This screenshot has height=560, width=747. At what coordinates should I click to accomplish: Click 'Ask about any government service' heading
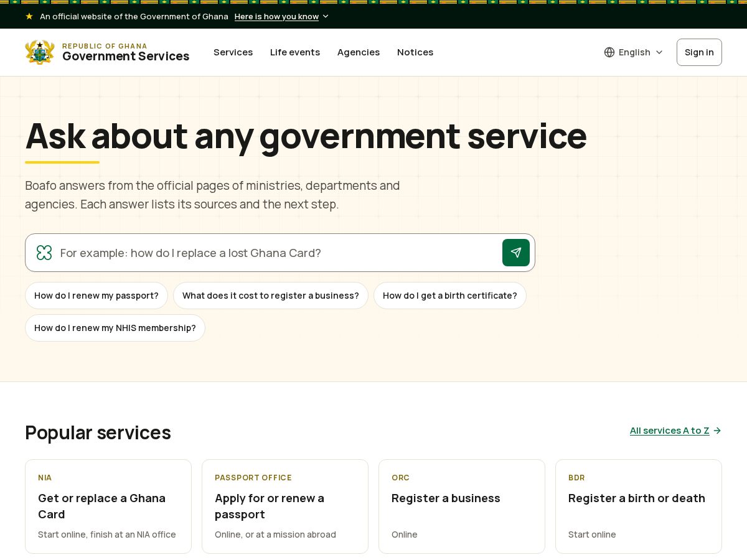[x=306, y=136]
